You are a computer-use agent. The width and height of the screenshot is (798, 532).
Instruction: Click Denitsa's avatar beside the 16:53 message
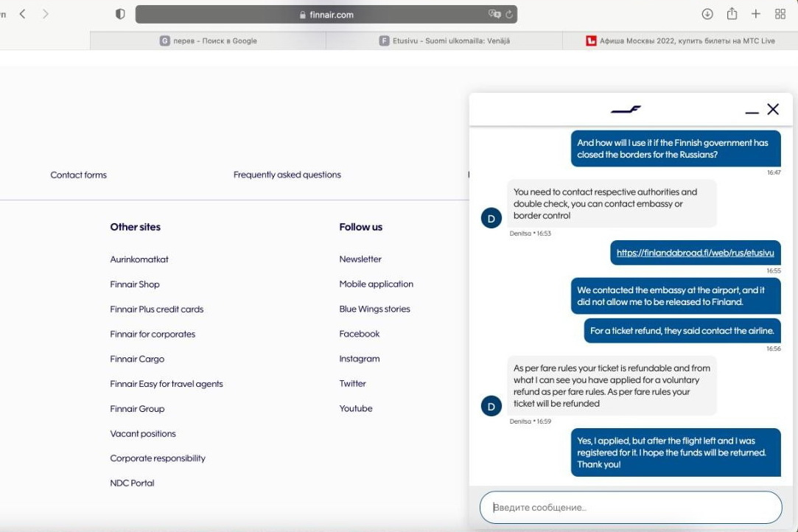[491, 218]
